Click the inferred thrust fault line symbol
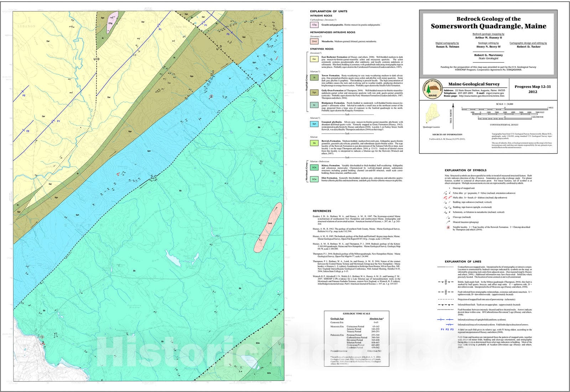 (x=445, y=305)
